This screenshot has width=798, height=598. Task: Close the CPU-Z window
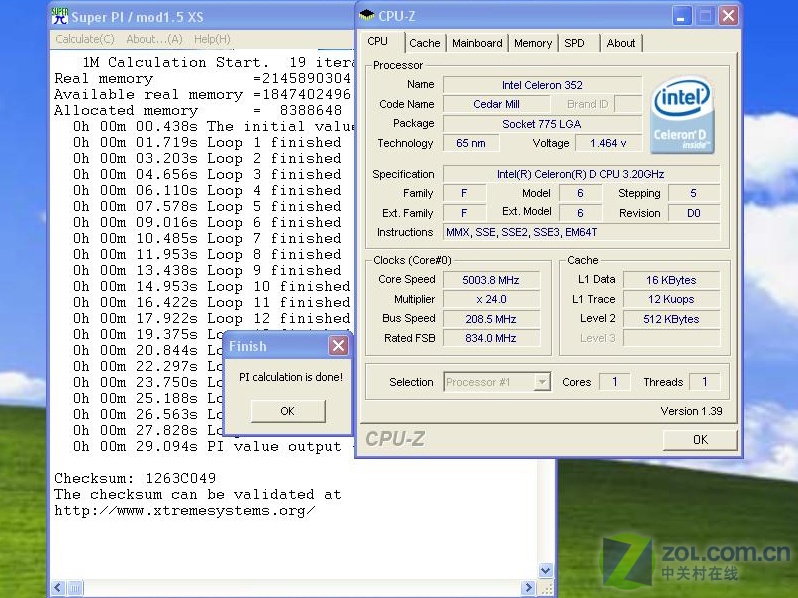[x=728, y=16]
